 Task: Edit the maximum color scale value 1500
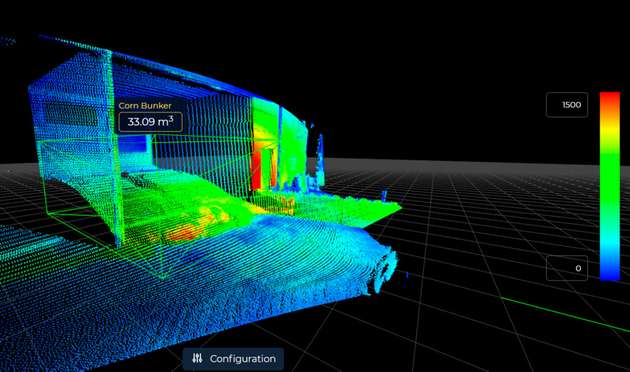pos(567,105)
